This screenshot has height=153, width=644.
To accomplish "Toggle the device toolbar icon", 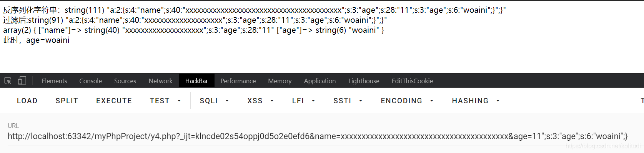I will pyautogui.click(x=22, y=81).
